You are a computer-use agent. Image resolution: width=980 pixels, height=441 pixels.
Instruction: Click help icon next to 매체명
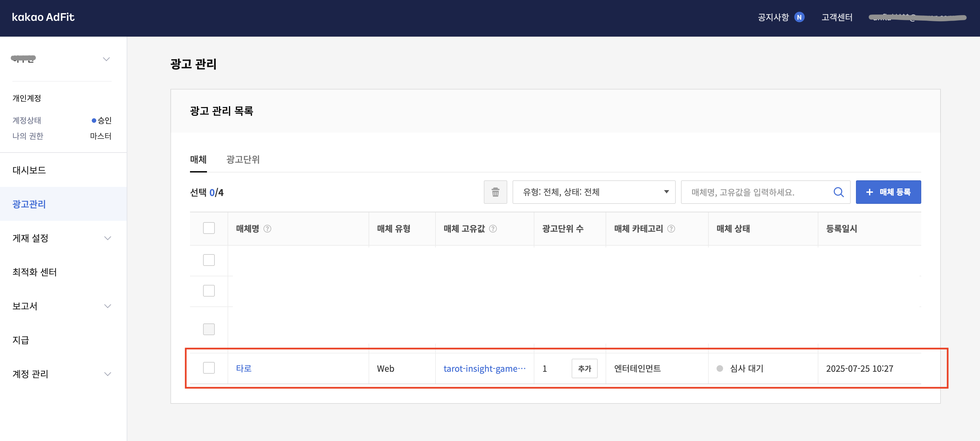click(x=267, y=228)
